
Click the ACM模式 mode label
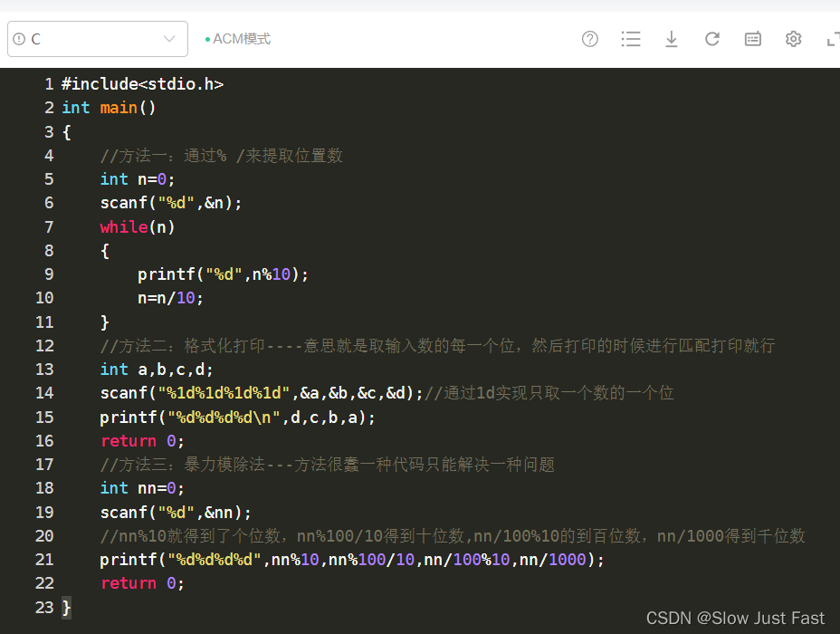click(x=242, y=39)
